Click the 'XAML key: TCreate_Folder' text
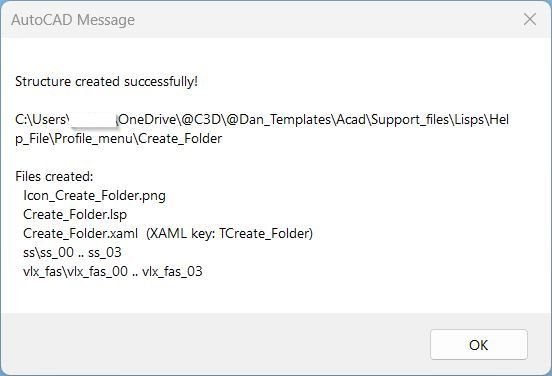 click(230, 233)
